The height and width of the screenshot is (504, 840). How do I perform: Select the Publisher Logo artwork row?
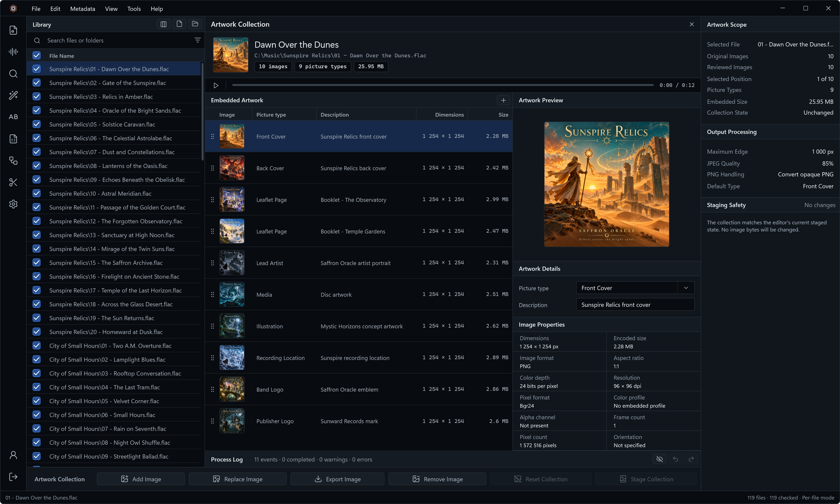pos(358,421)
